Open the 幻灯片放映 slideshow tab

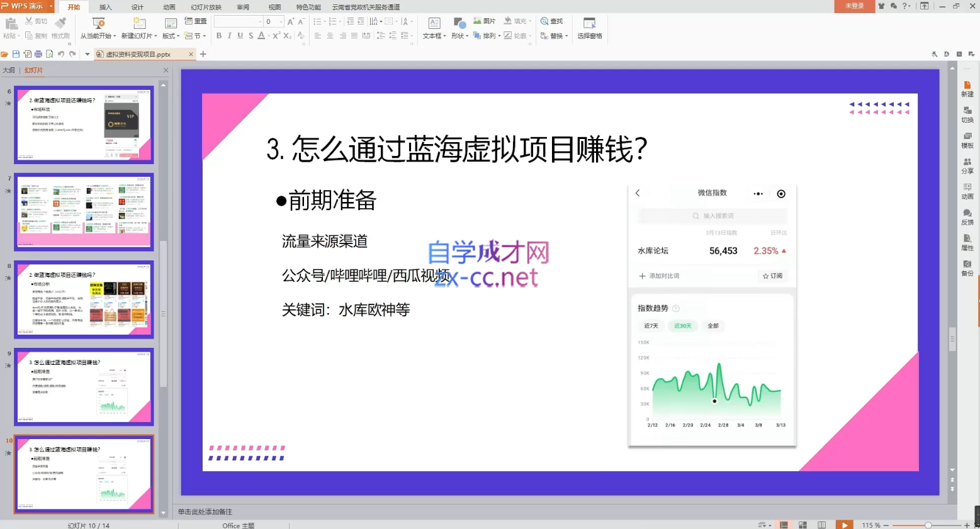(x=206, y=7)
